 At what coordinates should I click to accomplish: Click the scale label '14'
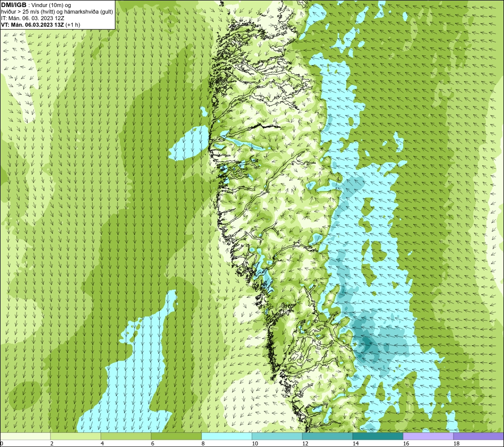click(x=355, y=444)
